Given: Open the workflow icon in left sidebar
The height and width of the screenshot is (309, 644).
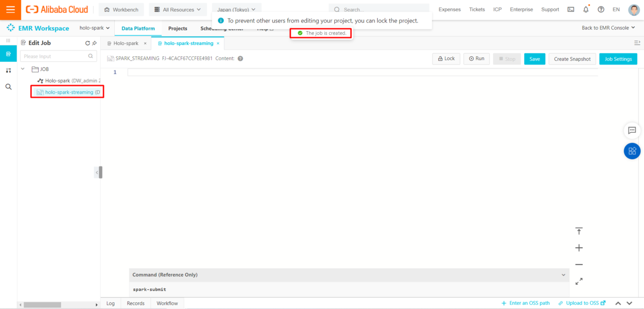Looking at the screenshot, I should (x=8, y=70).
